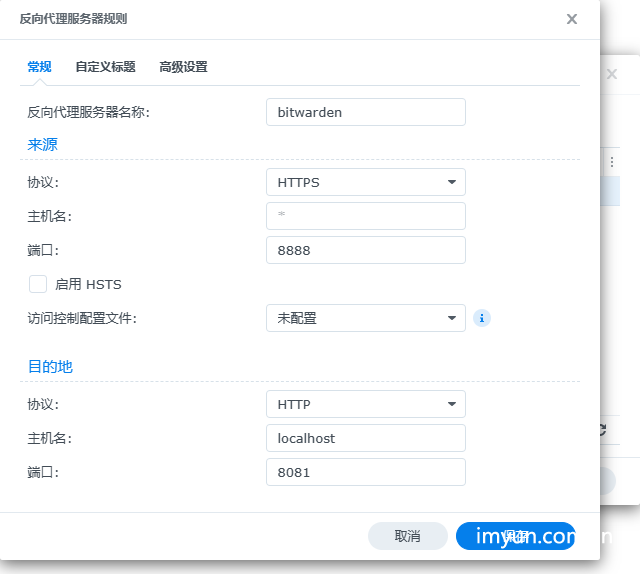Image resolution: width=640 pixels, height=574 pixels.
Task: Click the refresh icon in background window
Action: 603,429
